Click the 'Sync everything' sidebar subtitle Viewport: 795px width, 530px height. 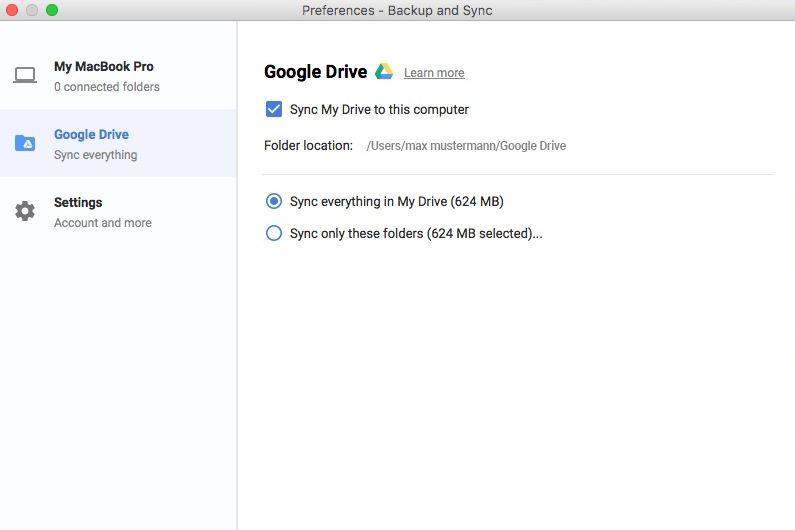[96, 155]
